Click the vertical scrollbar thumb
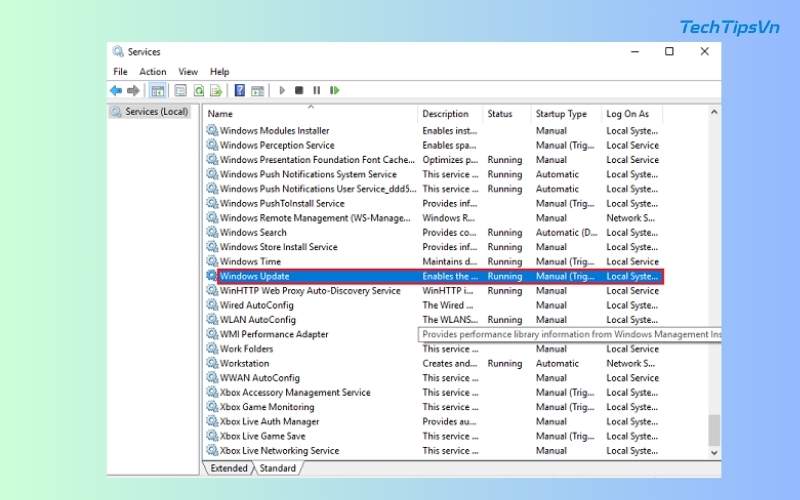The image size is (800, 500). [714, 430]
